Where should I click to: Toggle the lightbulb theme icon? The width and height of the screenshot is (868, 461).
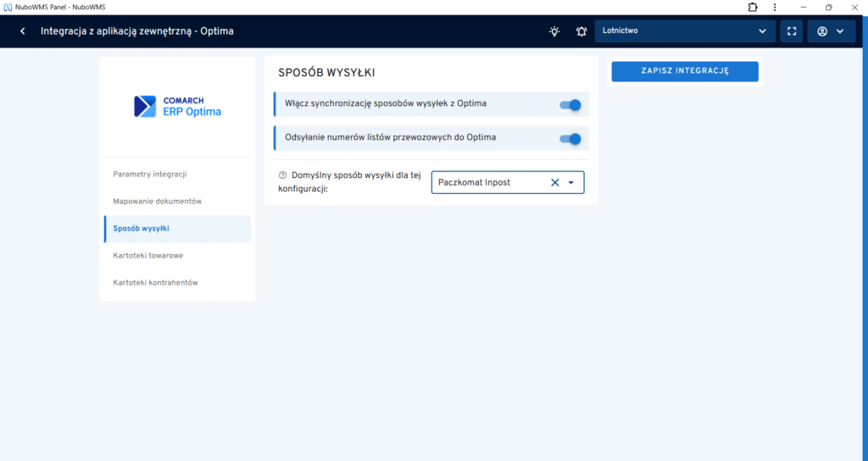tap(554, 31)
